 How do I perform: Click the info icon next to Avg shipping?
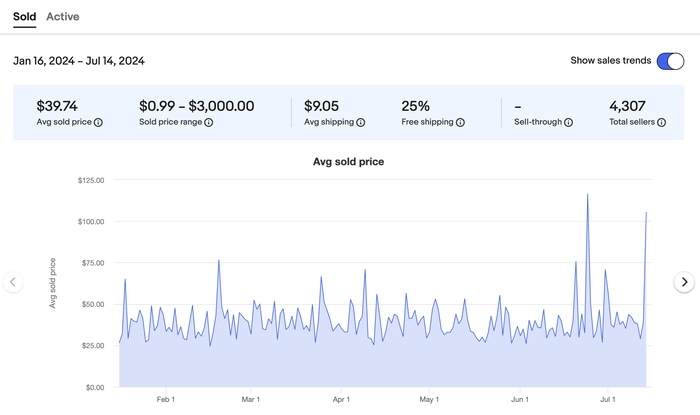(x=361, y=123)
